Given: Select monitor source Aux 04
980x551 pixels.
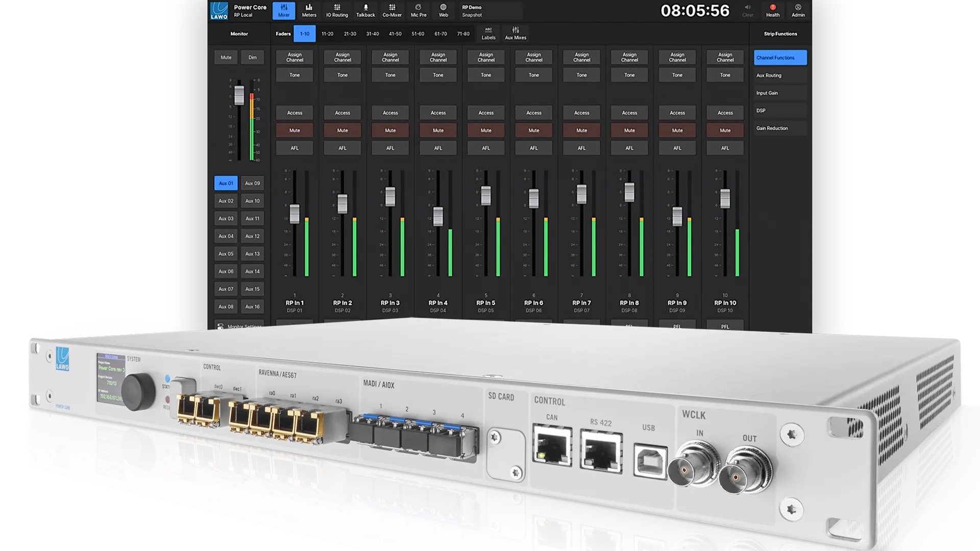Looking at the screenshot, I should [x=226, y=236].
